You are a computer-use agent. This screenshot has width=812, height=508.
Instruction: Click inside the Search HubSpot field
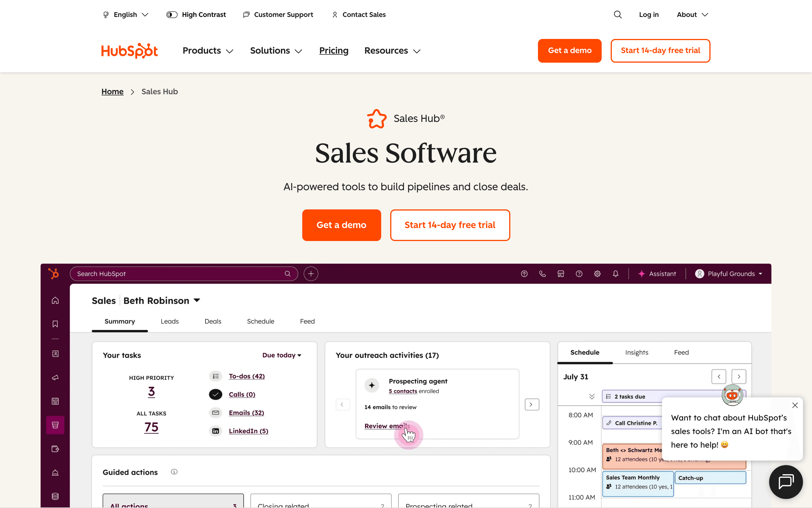(x=184, y=273)
